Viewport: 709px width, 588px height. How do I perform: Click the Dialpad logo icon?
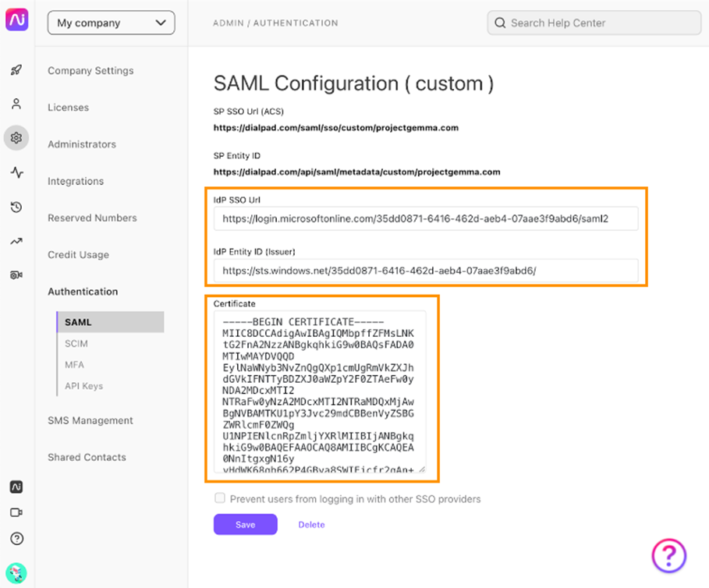point(16,20)
